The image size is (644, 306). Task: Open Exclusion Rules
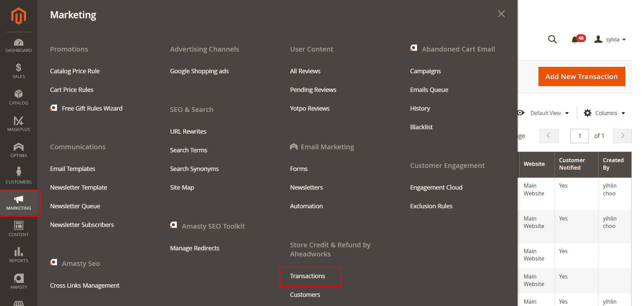pyautogui.click(x=431, y=206)
